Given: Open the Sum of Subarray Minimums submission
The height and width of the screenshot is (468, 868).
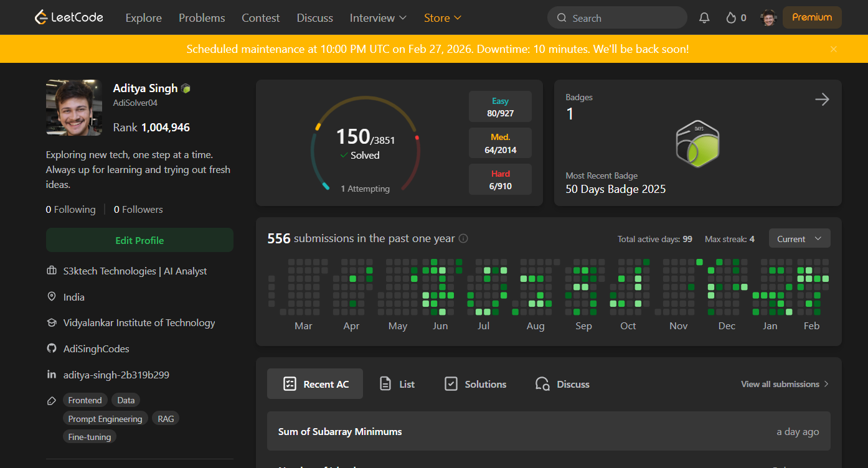Looking at the screenshot, I should click(340, 431).
